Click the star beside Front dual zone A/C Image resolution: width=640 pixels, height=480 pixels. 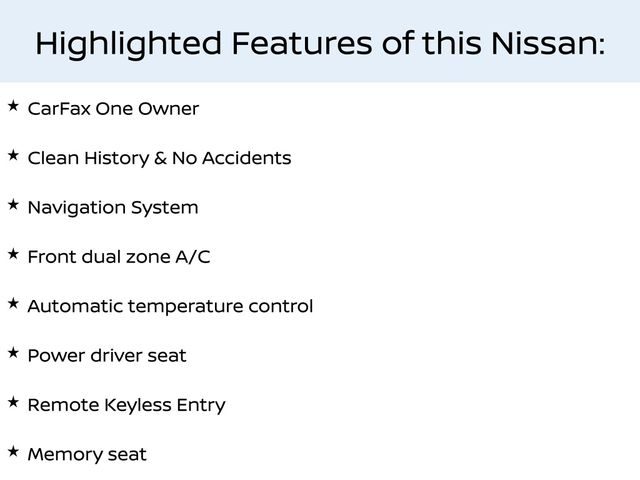(13, 254)
